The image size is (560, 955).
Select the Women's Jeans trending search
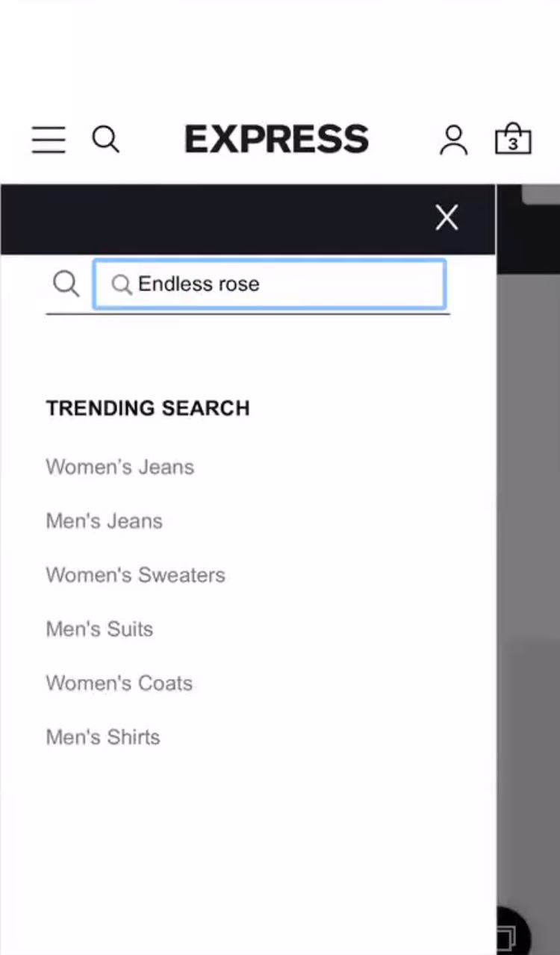(x=119, y=467)
